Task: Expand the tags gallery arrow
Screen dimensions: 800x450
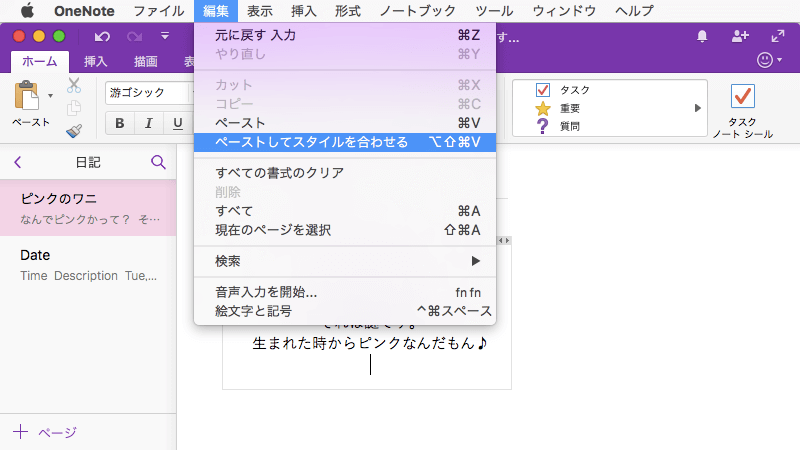Action: pyautogui.click(x=697, y=108)
